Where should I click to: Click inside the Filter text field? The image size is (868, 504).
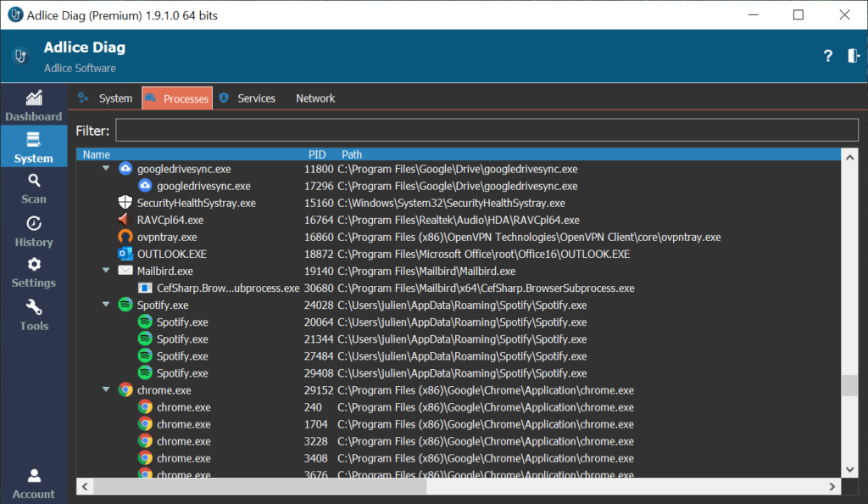pyautogui.click(x=487, y=131)
